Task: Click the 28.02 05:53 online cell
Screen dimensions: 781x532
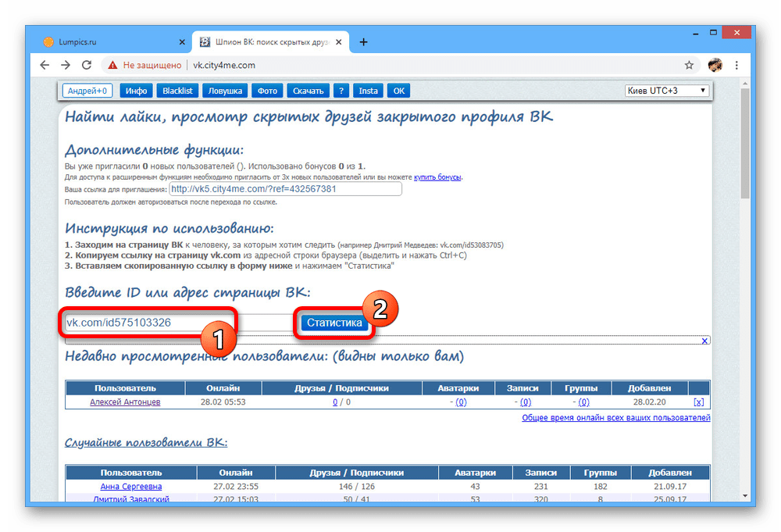Action: pos(223,402)
